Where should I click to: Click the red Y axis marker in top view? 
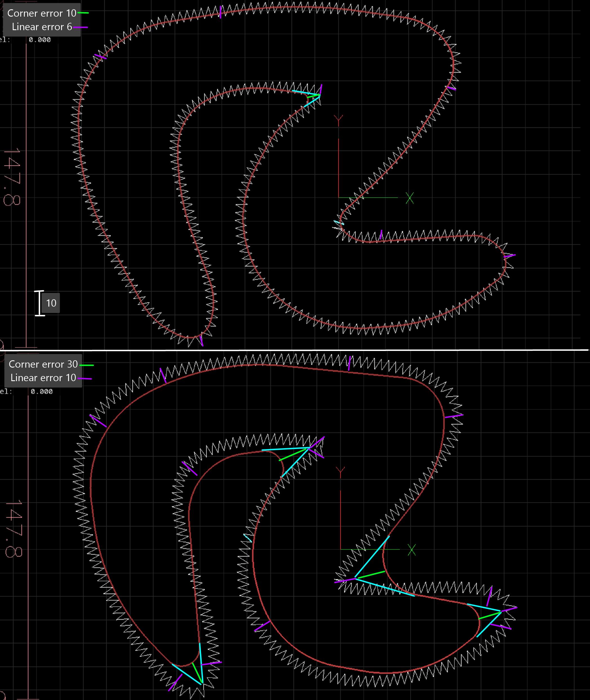click(x=339, y=119)
